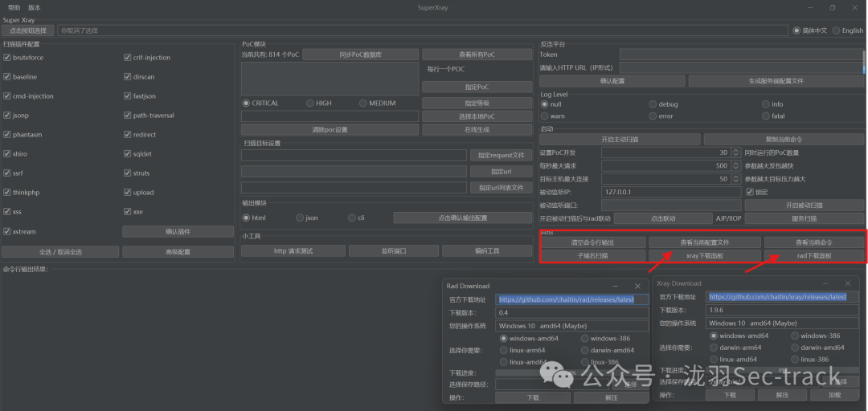Open the 监听端口 tool

[393, 251]
